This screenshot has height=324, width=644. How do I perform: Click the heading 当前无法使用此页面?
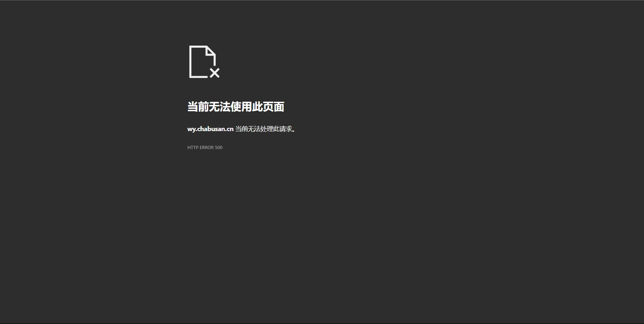(236, 107)
